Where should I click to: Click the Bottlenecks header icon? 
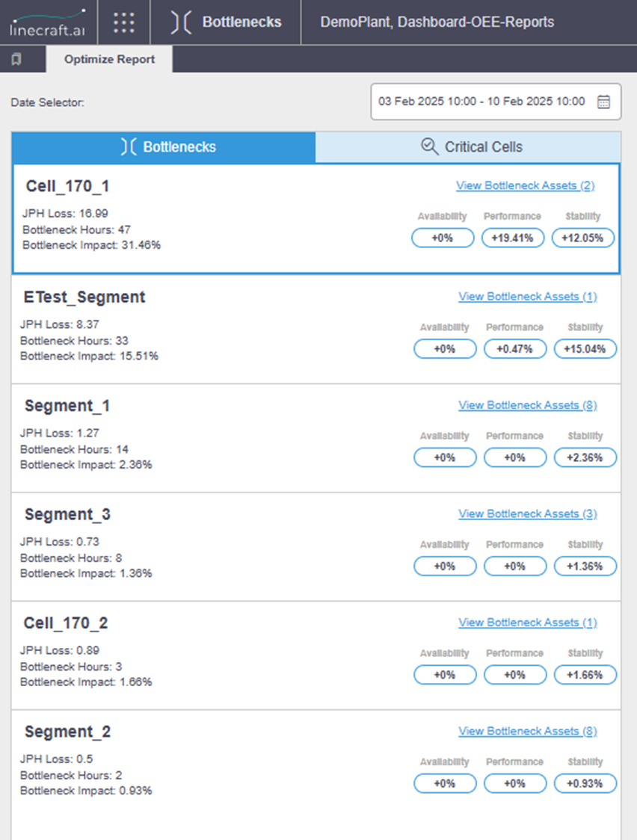180,22
